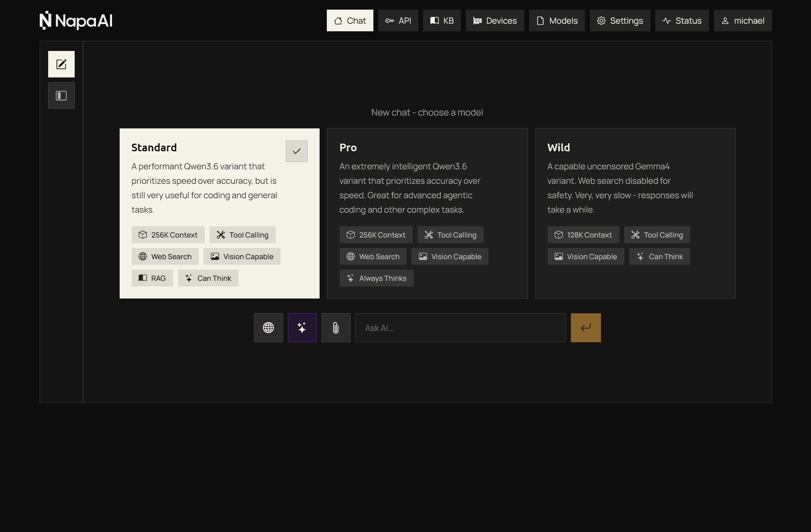Open the API tab
Viewport: 811px width, 532px height.
click(398, 20)
